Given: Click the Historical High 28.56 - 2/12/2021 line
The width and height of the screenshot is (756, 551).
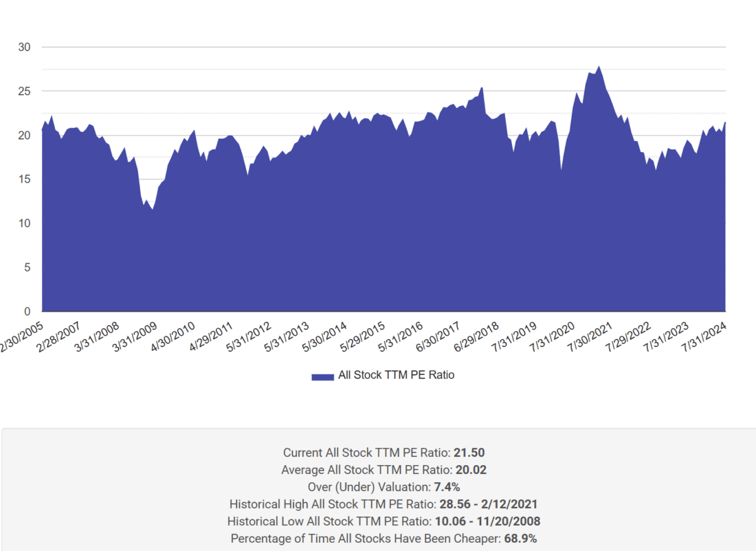Looking at the screenshot, I should tap(377, 504).
